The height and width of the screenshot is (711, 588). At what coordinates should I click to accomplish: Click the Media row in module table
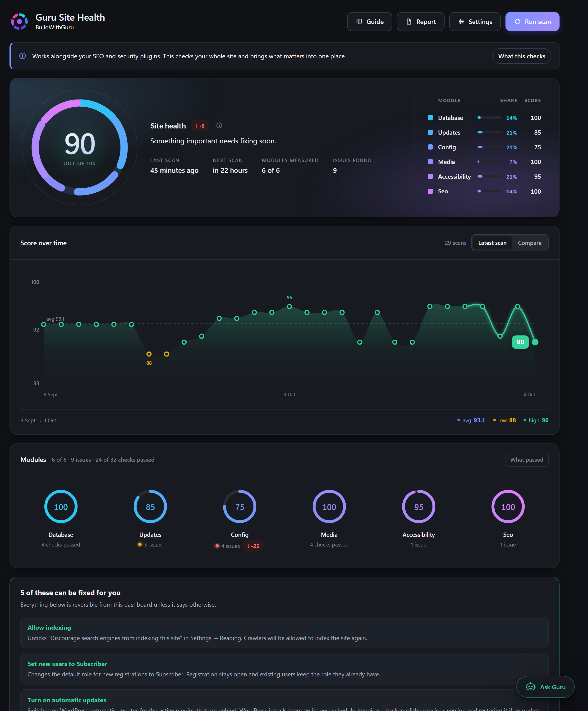tap(484, 162)
